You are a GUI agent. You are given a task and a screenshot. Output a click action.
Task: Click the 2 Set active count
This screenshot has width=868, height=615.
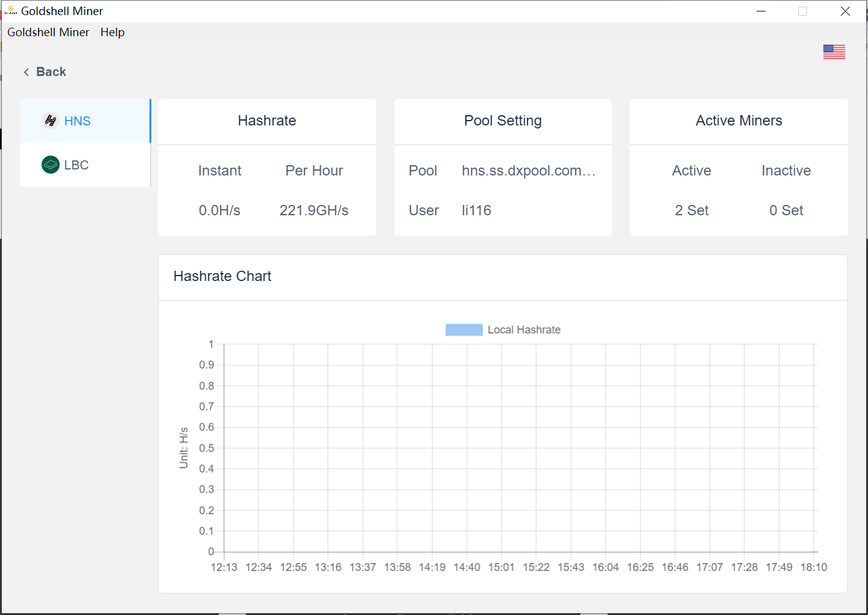(691, 210)
